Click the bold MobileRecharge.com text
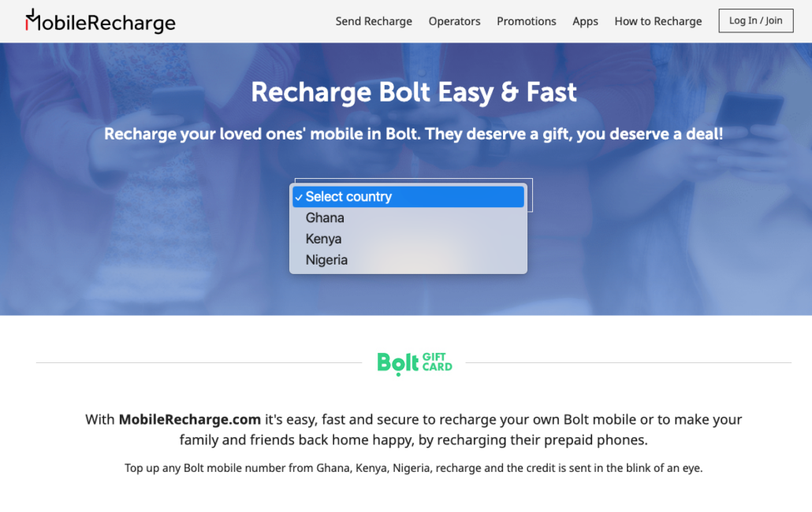This screenshot has width=812, height=512. (189, 419)
